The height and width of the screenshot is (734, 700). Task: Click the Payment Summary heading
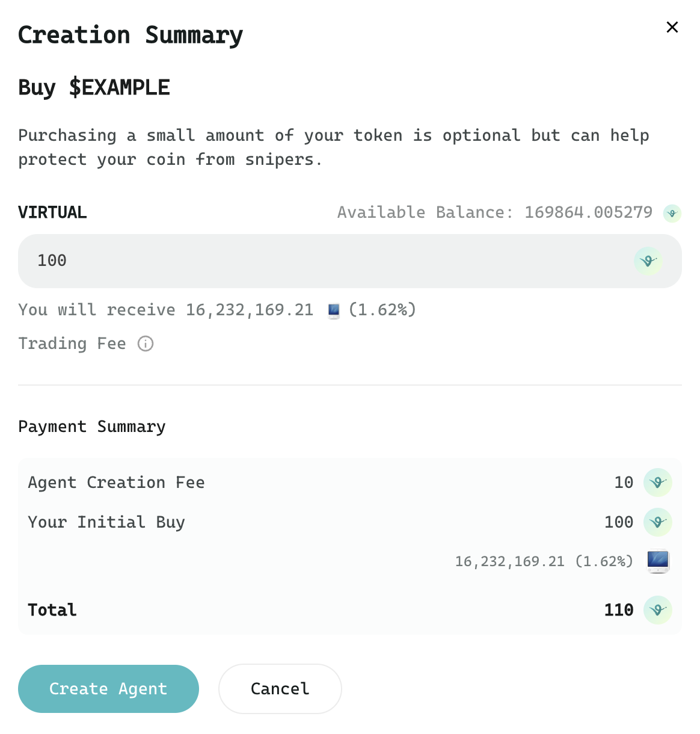tap(92, 427)
